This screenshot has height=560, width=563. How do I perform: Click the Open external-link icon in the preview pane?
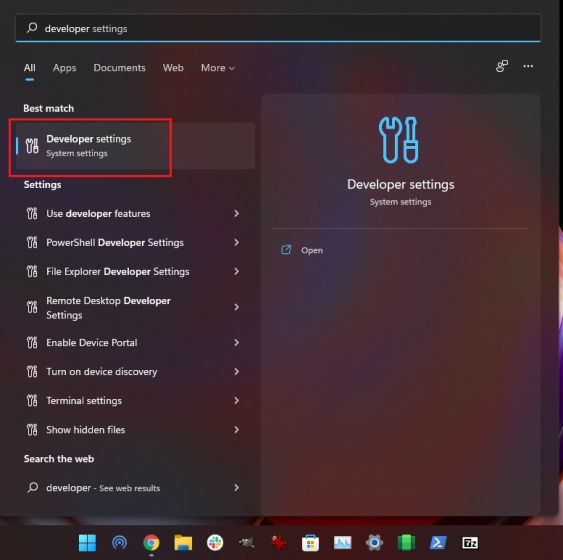[286, 250]
